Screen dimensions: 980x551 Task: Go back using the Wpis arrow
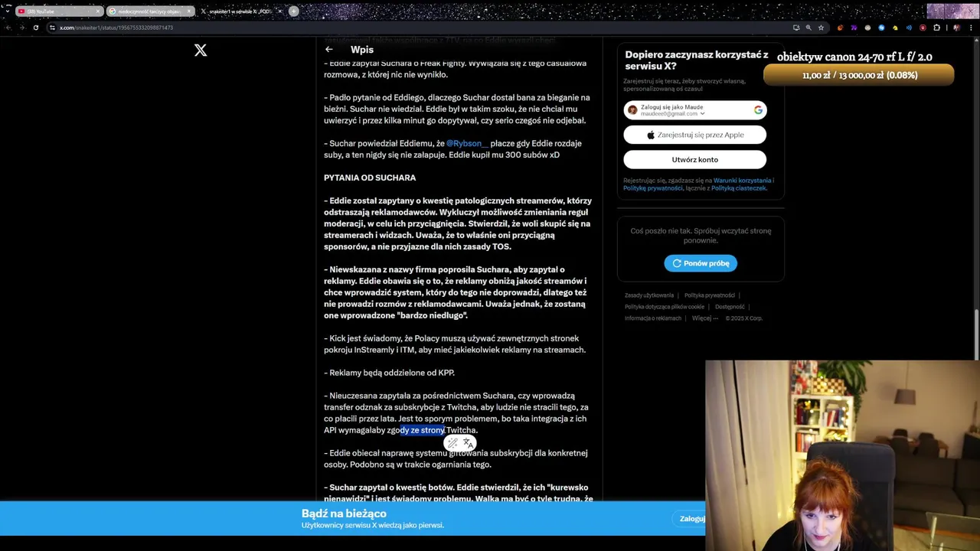point(329,50)
